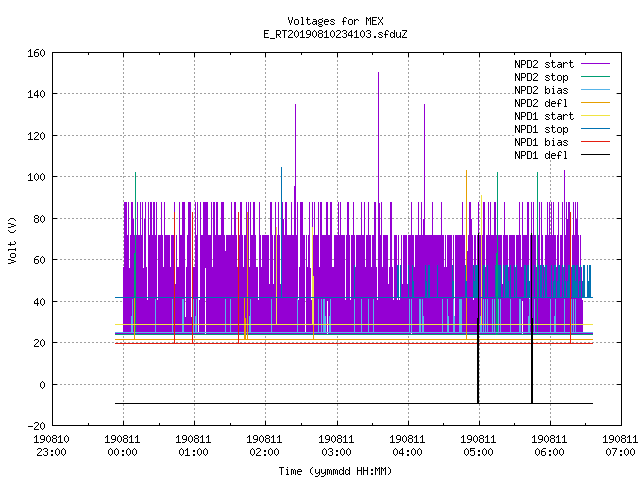Click the '190811 05:00' time tick label
Viewport: 640px width, 480px height.
point(478,446)
